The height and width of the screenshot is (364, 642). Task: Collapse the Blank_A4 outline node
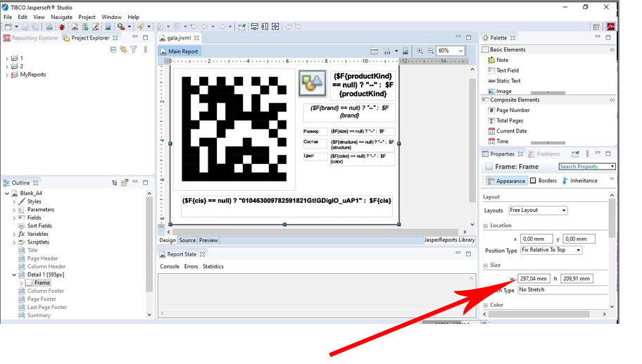point(7,193)
